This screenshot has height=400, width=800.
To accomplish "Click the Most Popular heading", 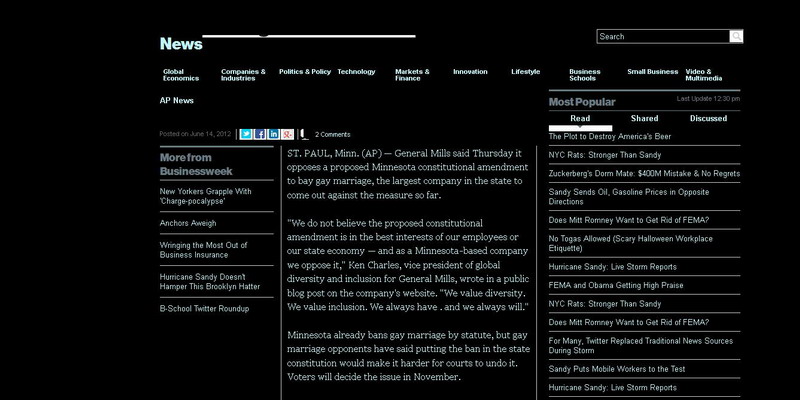I will 582,102.
